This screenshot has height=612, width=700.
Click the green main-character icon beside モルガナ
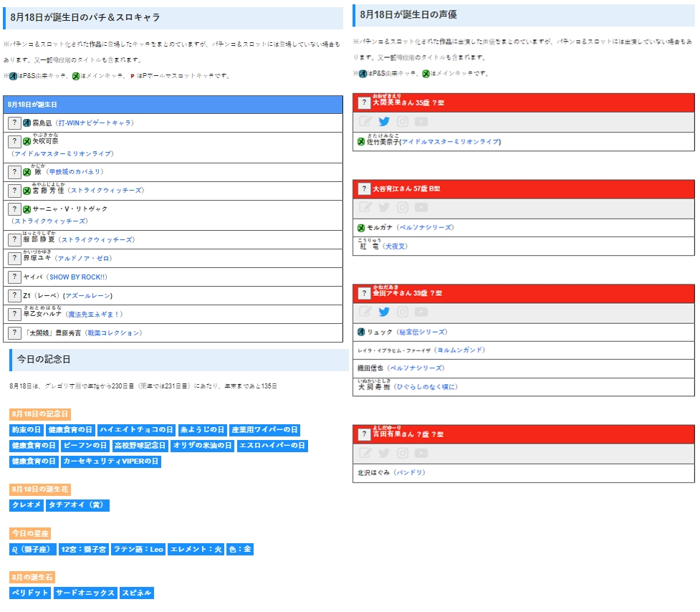pos(361,228)
